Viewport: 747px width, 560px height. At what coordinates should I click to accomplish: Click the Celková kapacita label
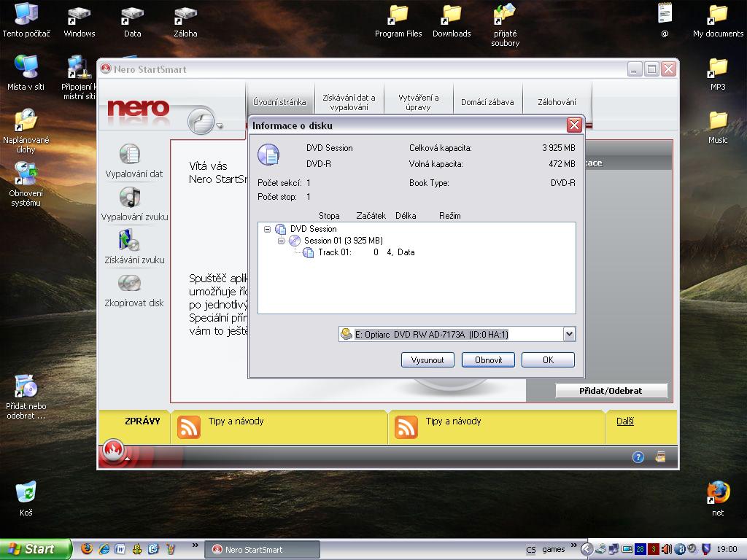[x=441, y=148]
